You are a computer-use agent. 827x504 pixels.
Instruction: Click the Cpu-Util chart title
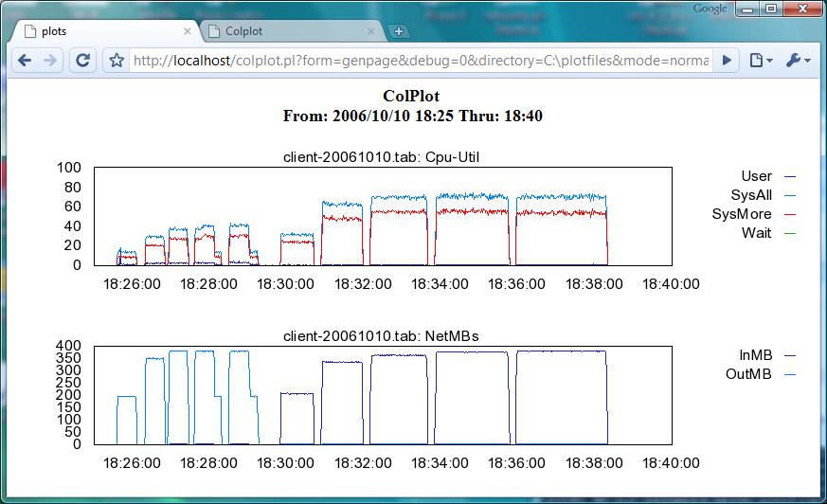381,157
